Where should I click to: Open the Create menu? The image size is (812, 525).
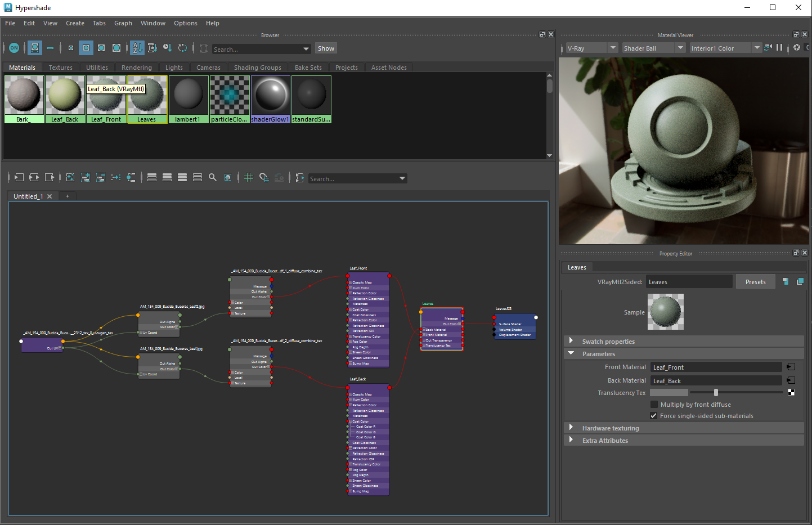75,23
